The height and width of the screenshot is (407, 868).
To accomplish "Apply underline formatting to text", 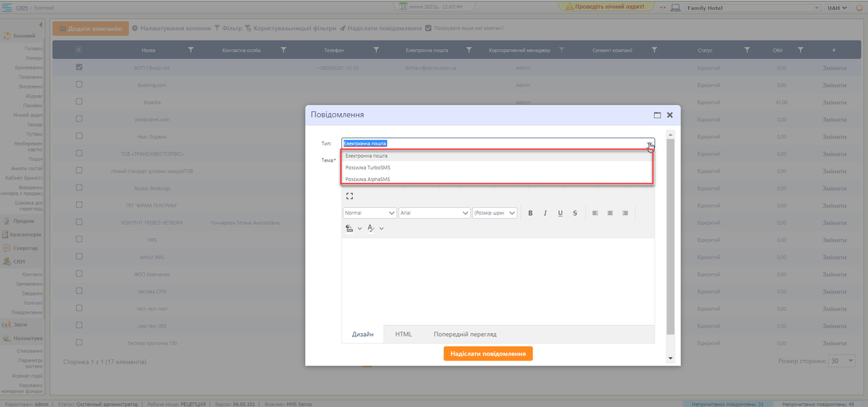I will 560,213.
